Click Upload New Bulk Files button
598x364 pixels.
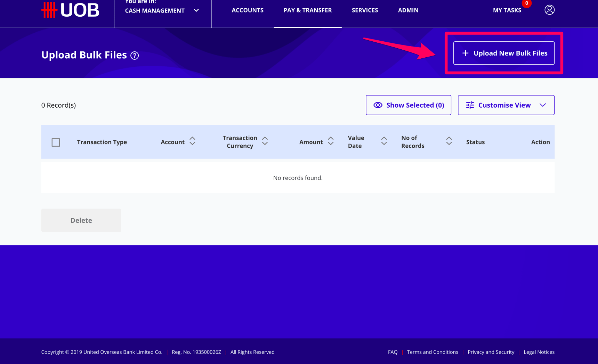pos(504,53)
